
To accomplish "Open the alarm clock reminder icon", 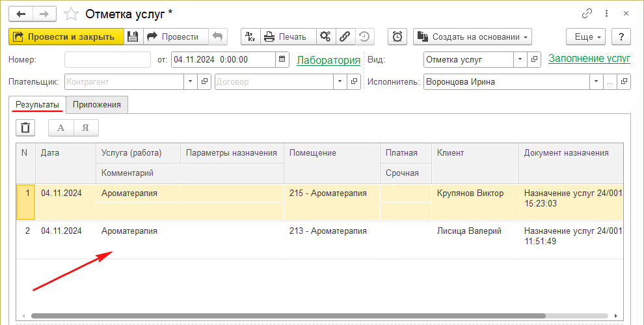I will coord(397,37).
